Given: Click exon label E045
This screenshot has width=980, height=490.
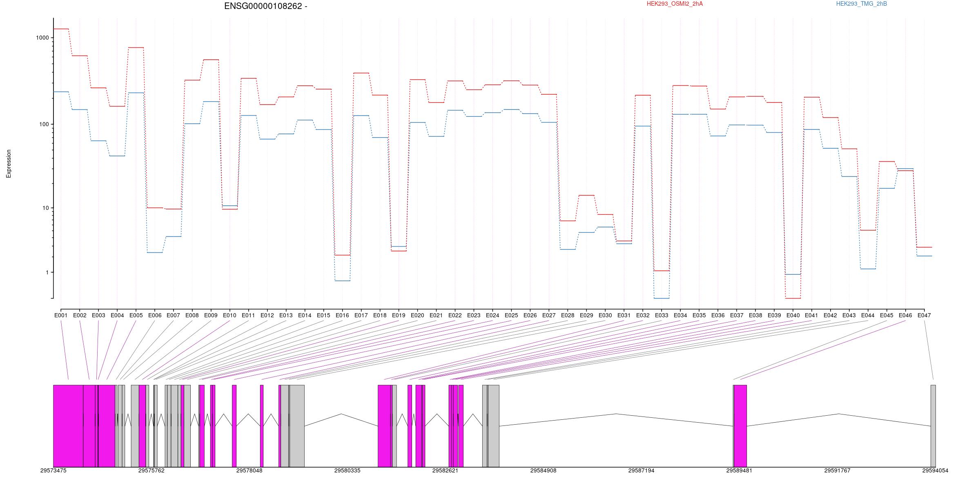Looking at the screenshot, I should (887, 315).
